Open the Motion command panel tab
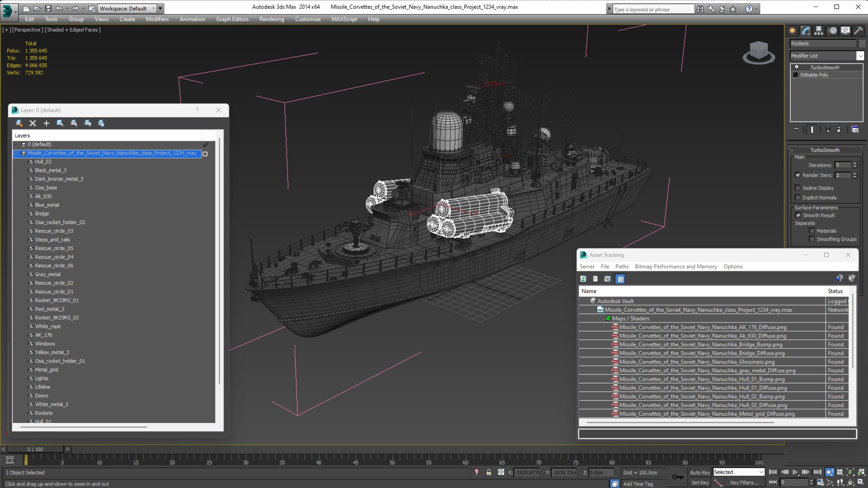Screen dimensions: 868x488 click(x=832, y=31)
